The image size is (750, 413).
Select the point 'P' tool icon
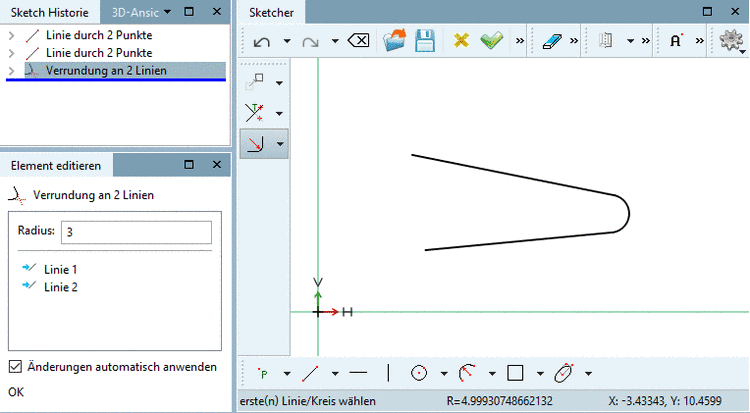[x=262, y=373]
